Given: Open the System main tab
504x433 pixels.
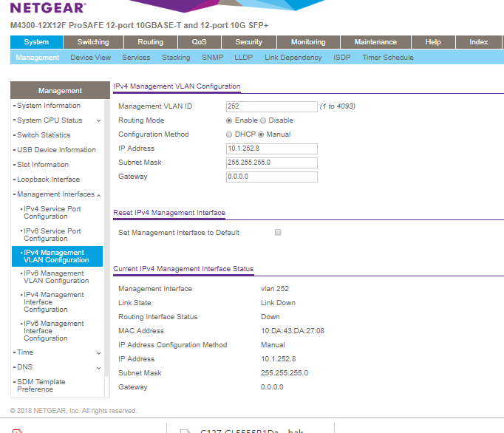Looking at the screenshot, I should [37, 42].
